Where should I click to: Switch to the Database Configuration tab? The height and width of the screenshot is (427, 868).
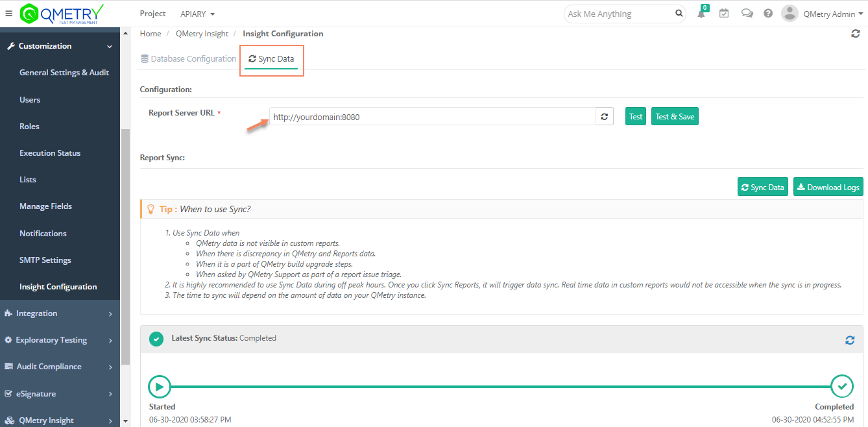tap(188, 59)
